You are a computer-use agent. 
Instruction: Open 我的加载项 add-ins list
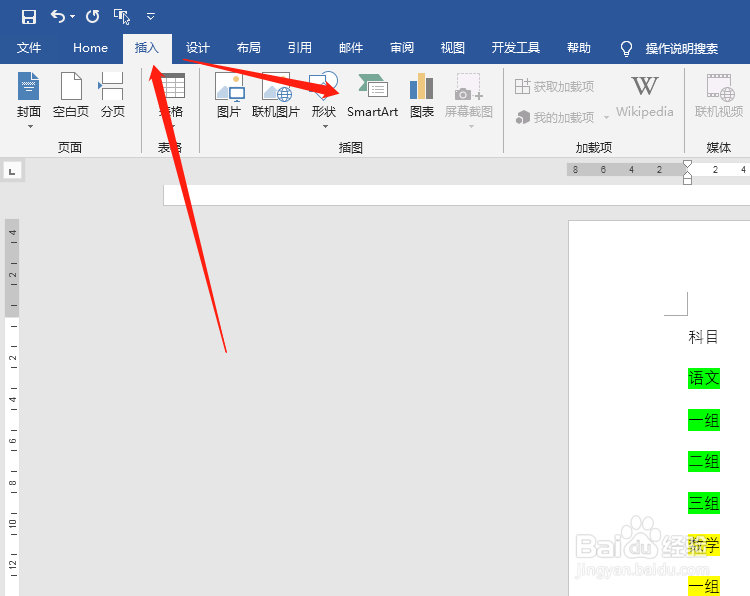coord(555,117)
